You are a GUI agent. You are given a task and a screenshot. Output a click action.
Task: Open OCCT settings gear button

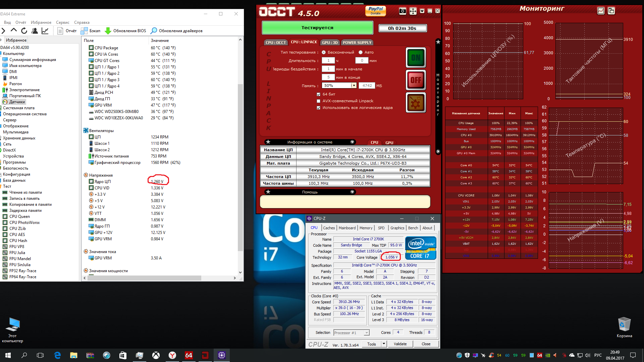pos(416,103)
